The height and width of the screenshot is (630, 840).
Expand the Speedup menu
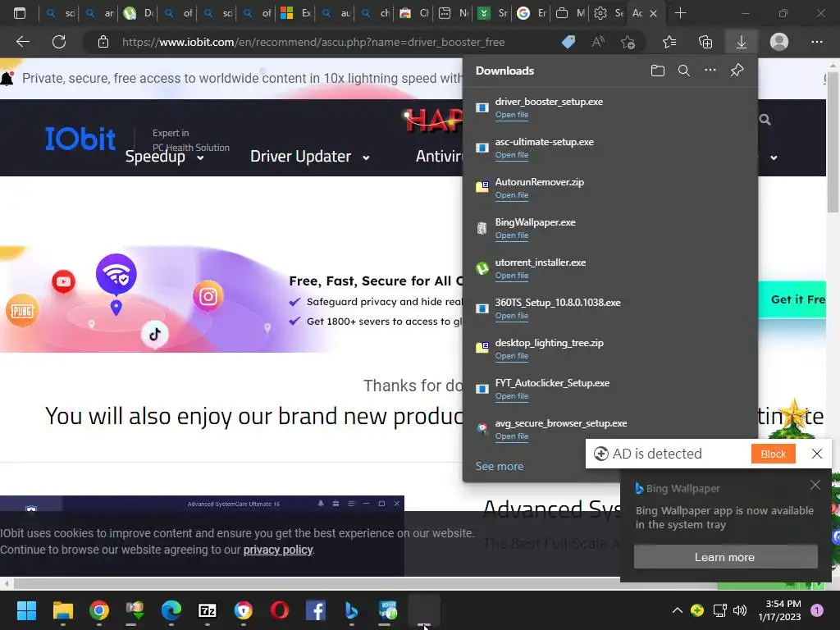pyautogui.click(x=164, y=157)
